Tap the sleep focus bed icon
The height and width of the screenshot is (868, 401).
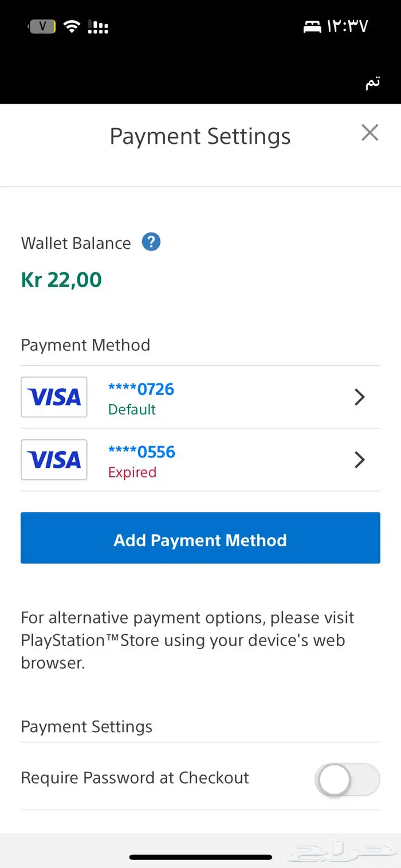pos(312,26)
